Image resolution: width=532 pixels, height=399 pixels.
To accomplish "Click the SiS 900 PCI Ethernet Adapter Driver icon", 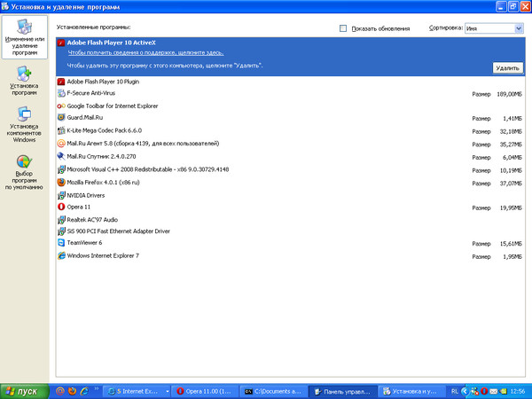I will tap(61, 231).
